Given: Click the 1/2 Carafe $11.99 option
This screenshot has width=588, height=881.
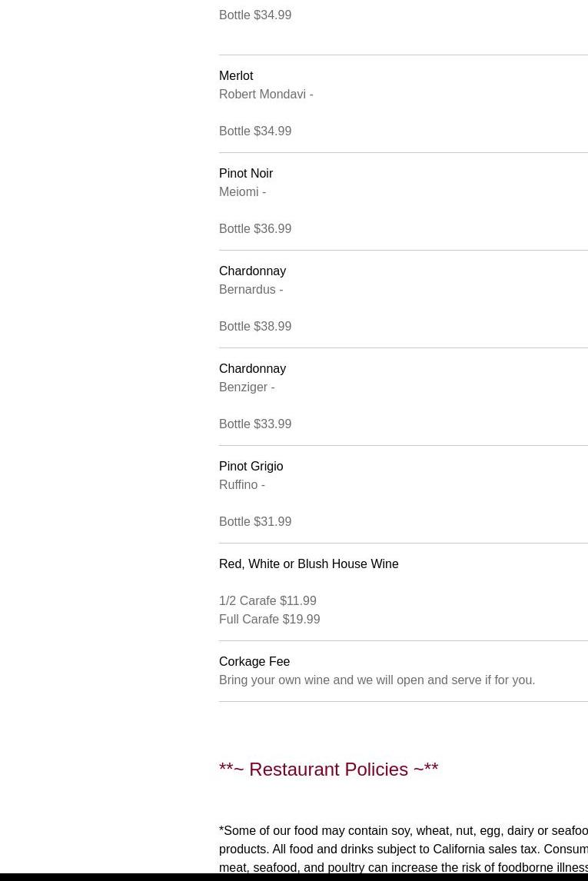Looking at the screenshot, I should (x=268, y=601).
